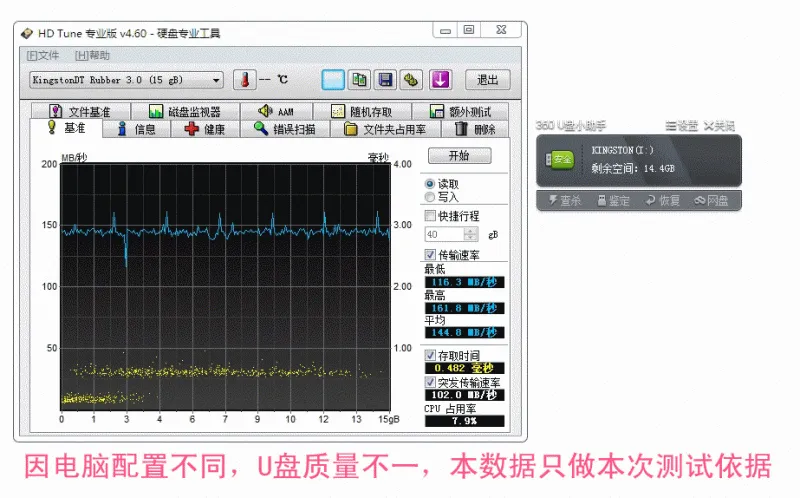The height and width of the screenshot is (498, 800).
Task: Click 网盘 in the 360 U盘小助手 panel
Action: pyautogui.click(x=711, y=201)
